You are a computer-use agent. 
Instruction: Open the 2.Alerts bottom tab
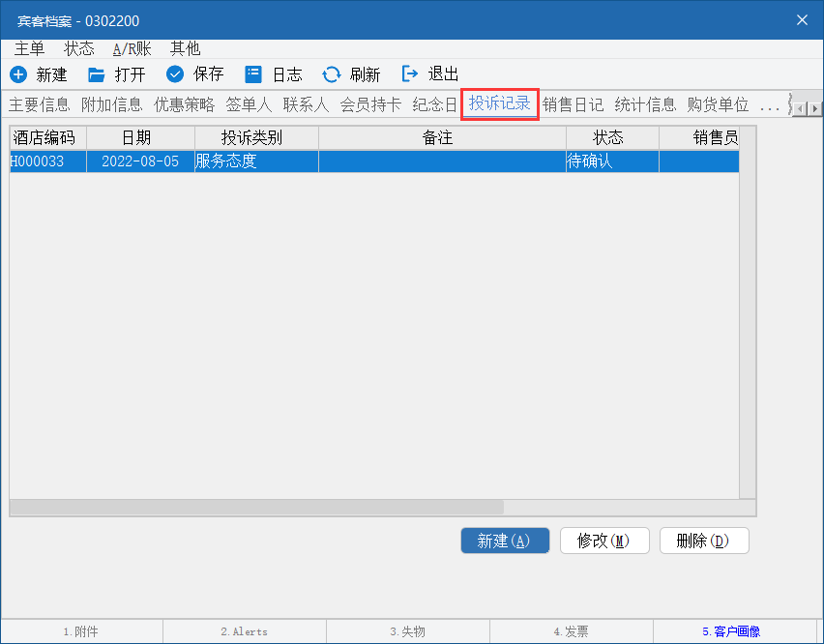(x=245, y=631)
